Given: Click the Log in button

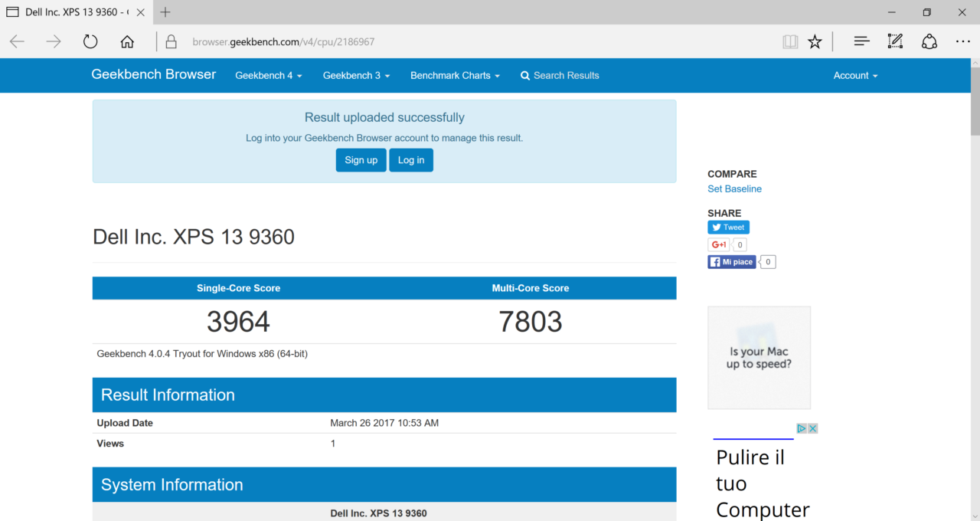Looking at the screenshot, I should (411, 160).
